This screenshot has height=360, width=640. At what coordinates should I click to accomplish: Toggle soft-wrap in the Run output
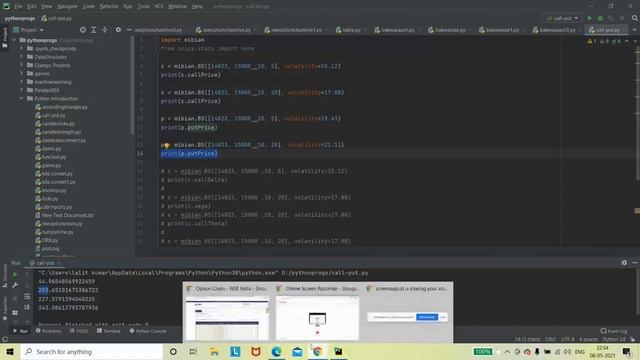click(27, 297)
